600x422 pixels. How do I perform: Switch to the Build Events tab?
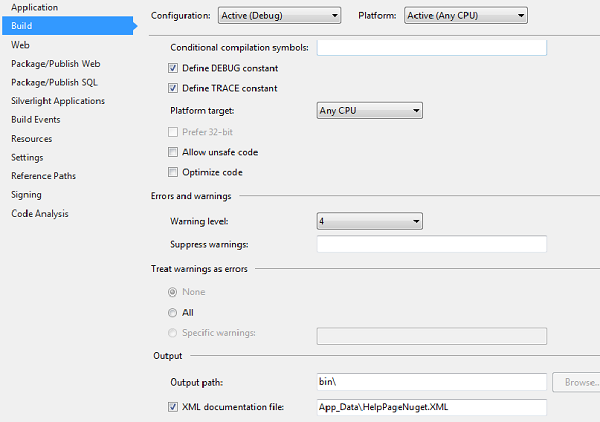[x=36, y=120]
